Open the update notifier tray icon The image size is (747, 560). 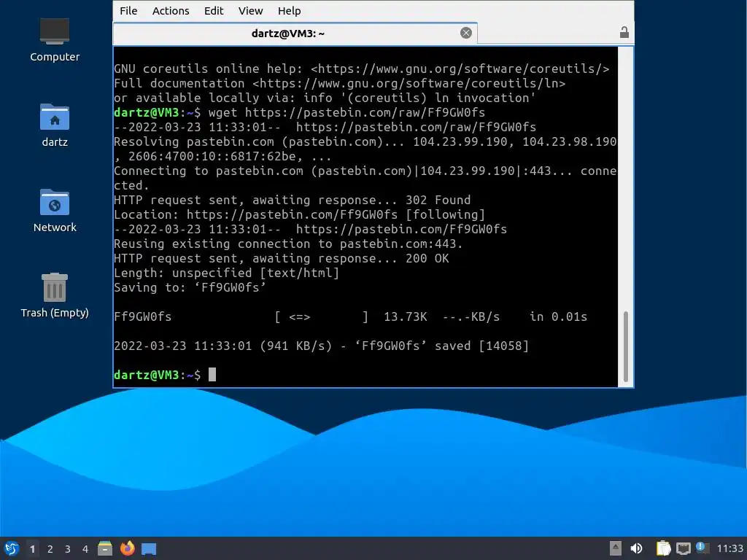703,548
